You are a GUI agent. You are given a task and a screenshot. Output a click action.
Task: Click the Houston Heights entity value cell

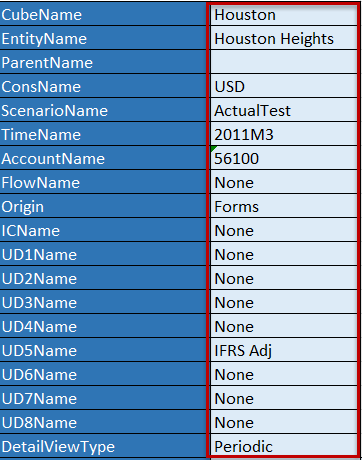point(284,38)
